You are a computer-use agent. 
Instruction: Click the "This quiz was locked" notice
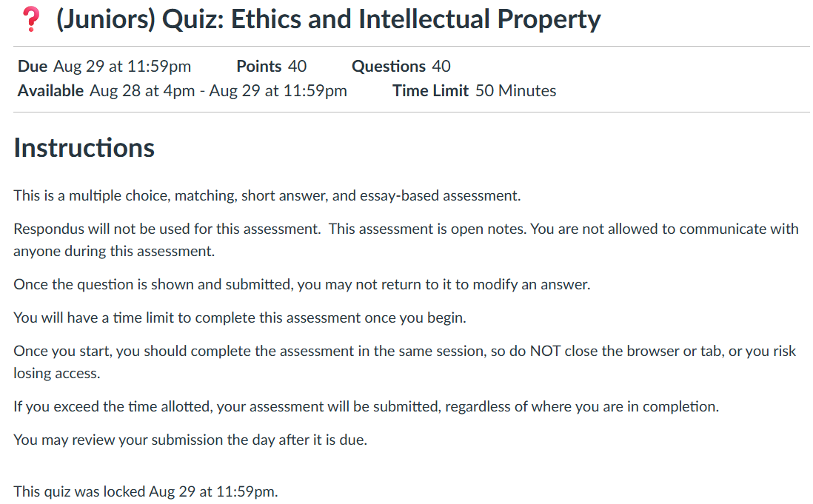pyautogui.click(x=145, y=491)
